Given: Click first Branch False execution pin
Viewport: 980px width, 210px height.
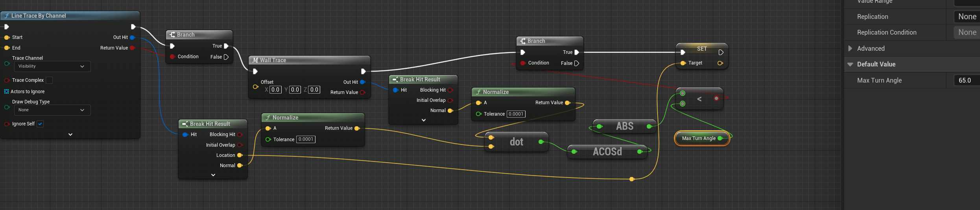Looking at the screenshot, I should click(x=226, y=57).
